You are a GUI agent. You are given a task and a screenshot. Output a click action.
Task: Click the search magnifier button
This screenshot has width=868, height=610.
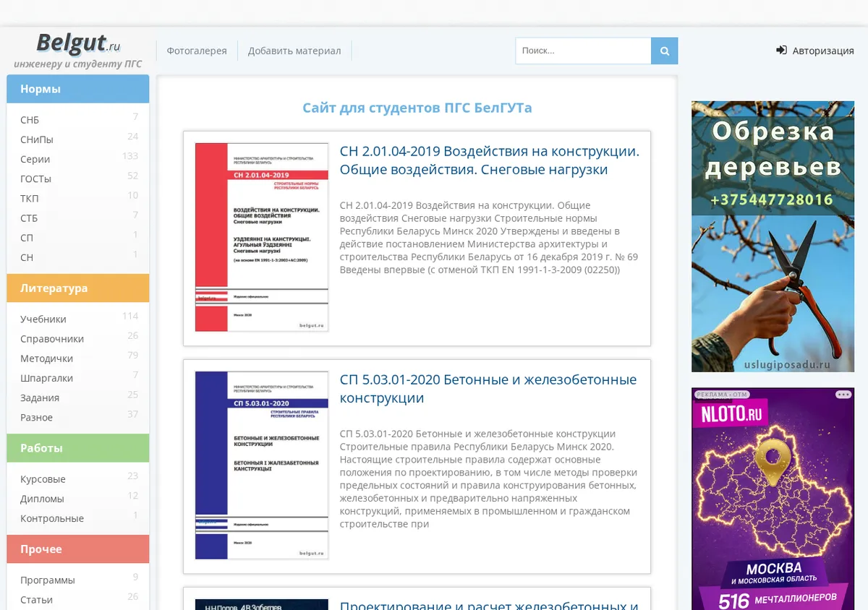(x=665, y=51)
